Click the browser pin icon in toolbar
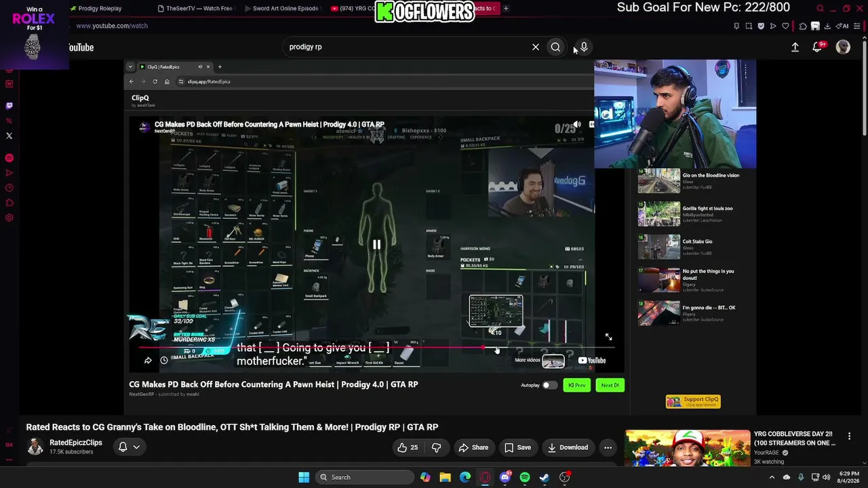Screen dimensions: 868x488 [736, 26]
